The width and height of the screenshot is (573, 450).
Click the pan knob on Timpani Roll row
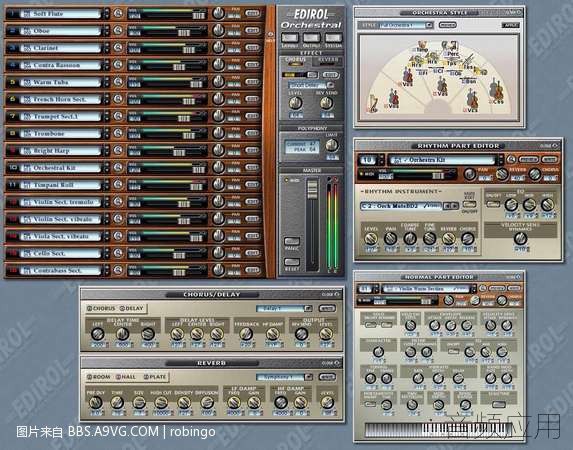coord(218,184)
